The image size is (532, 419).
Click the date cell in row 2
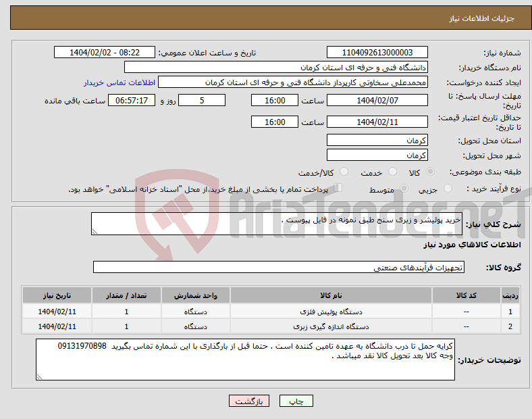pyautogui.click(x=57, y=326)
